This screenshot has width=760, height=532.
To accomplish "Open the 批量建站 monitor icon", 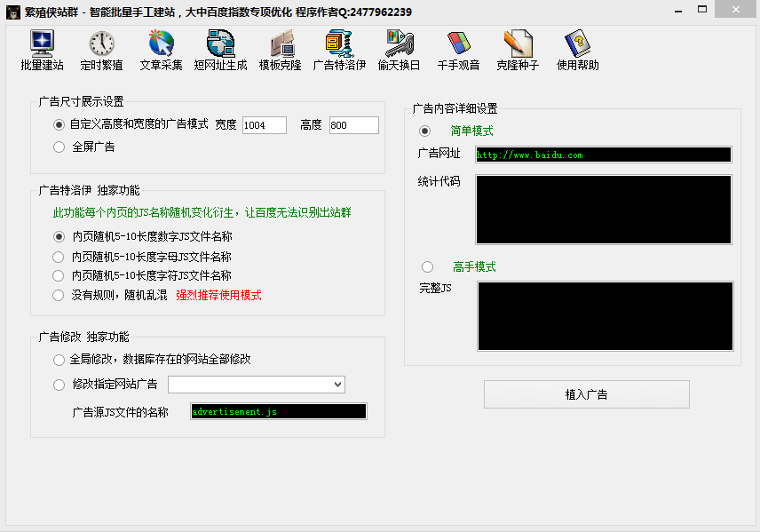I will tap(42, 44).
